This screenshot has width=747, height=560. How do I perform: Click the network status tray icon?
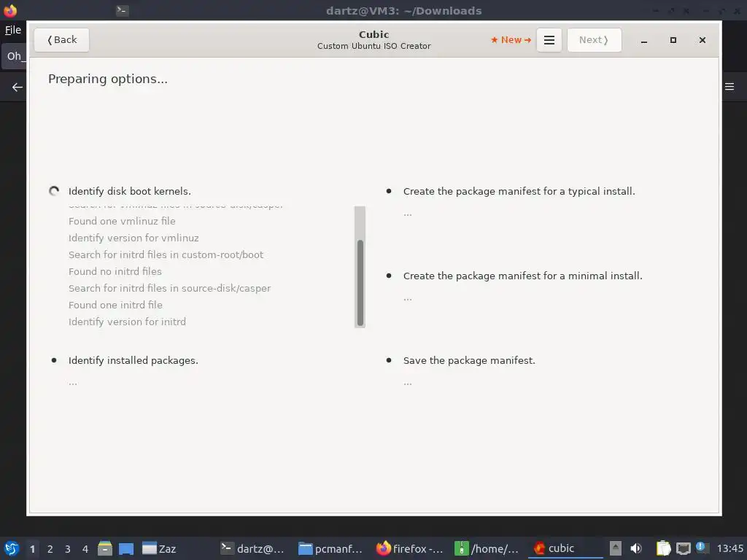[x=683, y=548]
